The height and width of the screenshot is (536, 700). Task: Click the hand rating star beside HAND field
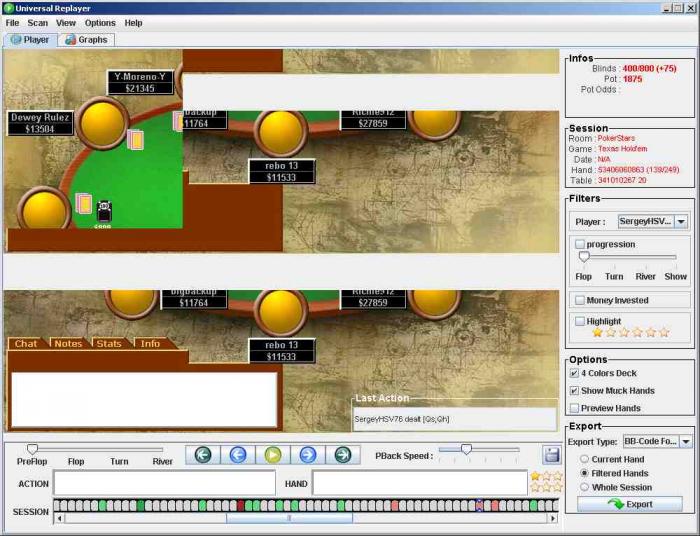point(535,476)
